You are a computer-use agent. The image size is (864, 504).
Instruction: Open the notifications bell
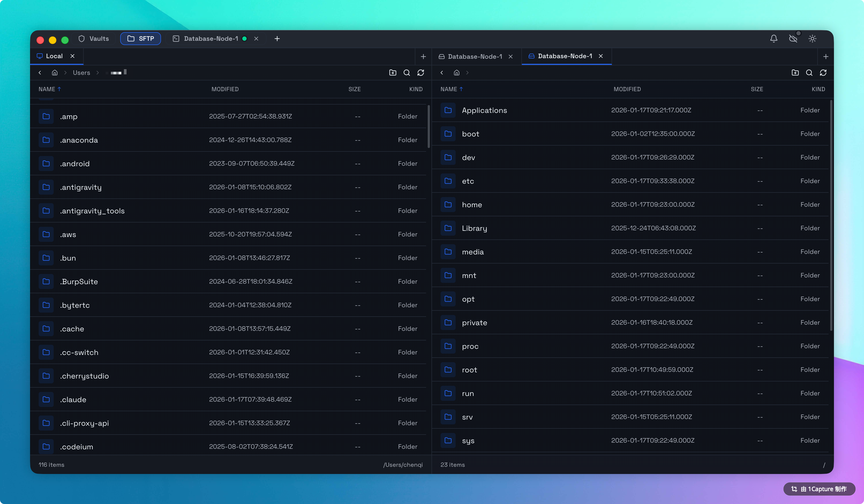point(774,38)
